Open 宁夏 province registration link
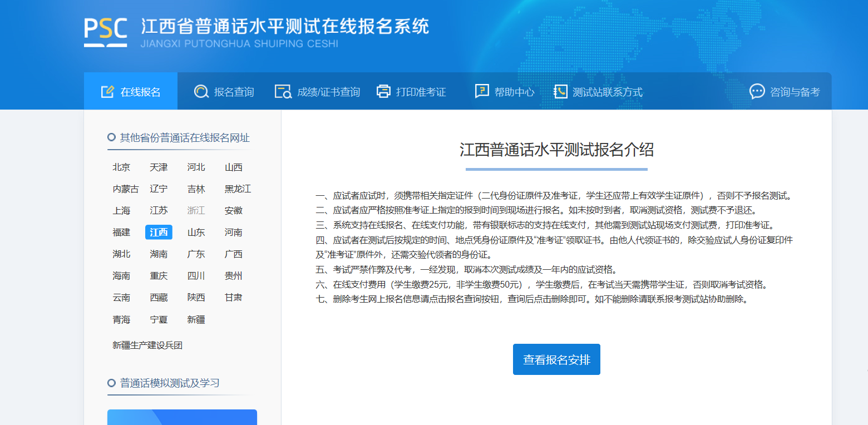 [159, 320]
